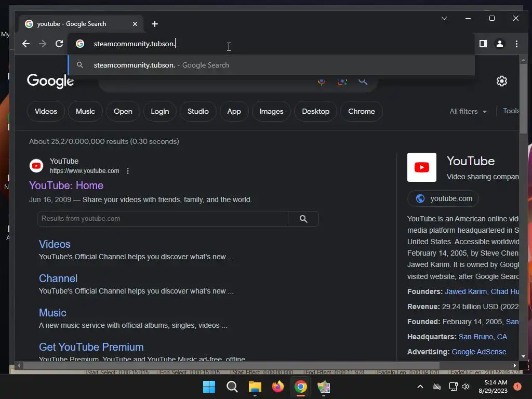Select the Login filter chip
Image resolution: width=532 pixels, height=399 pixels.
tap(160, 111)
